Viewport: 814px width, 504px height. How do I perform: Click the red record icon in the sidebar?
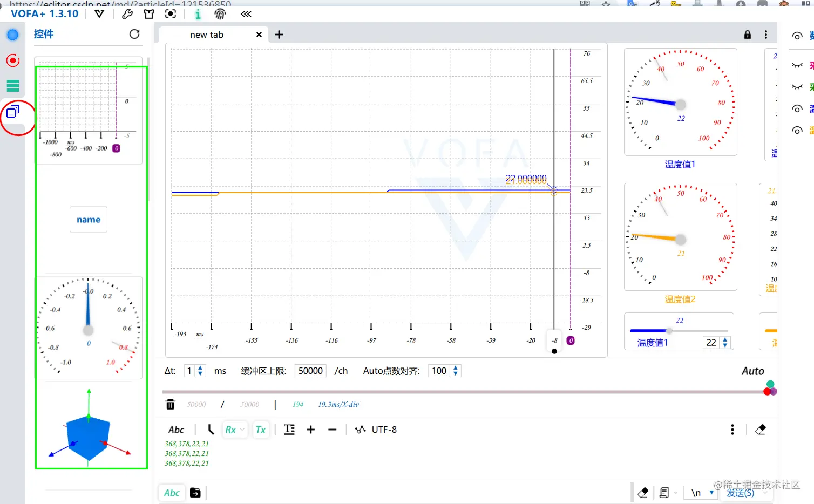tap(12, 60)
